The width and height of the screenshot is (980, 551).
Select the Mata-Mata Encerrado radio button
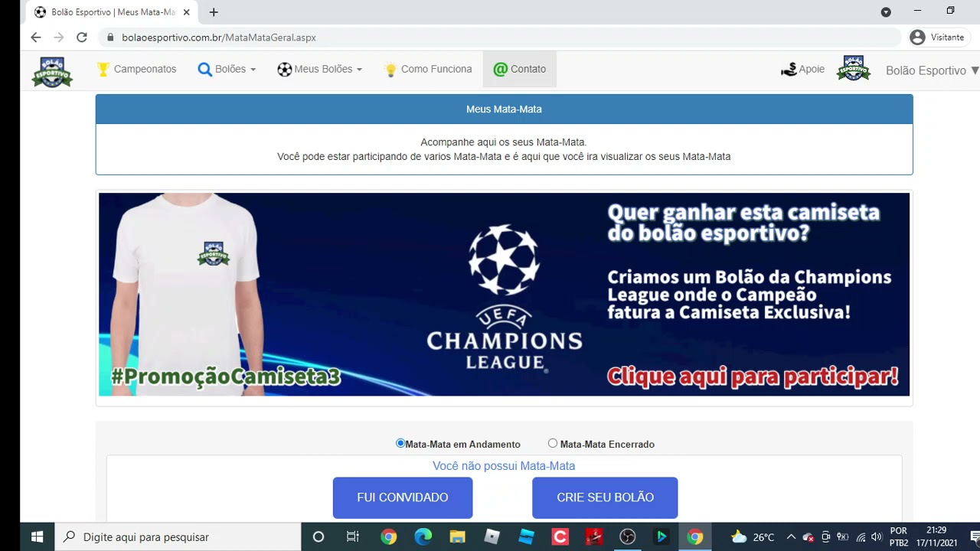553,443
